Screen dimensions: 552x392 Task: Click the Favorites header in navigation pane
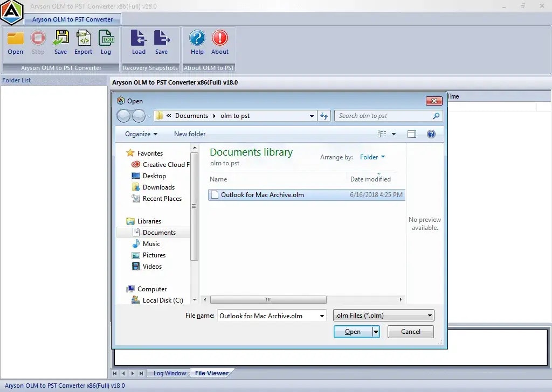point(144,153)
